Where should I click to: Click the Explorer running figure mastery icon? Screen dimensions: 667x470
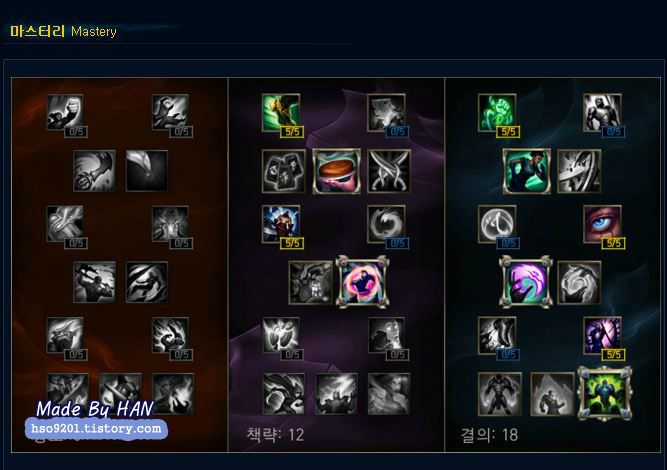pyautogui.click(x=527, y=171)
